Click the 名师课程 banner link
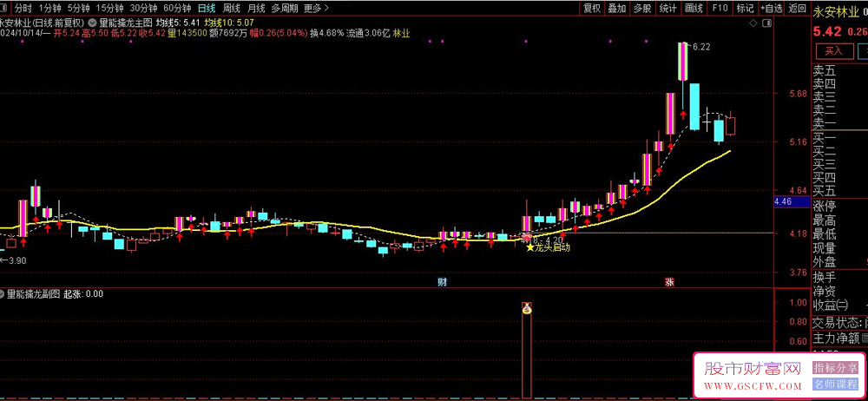 (x=835, y=385)
